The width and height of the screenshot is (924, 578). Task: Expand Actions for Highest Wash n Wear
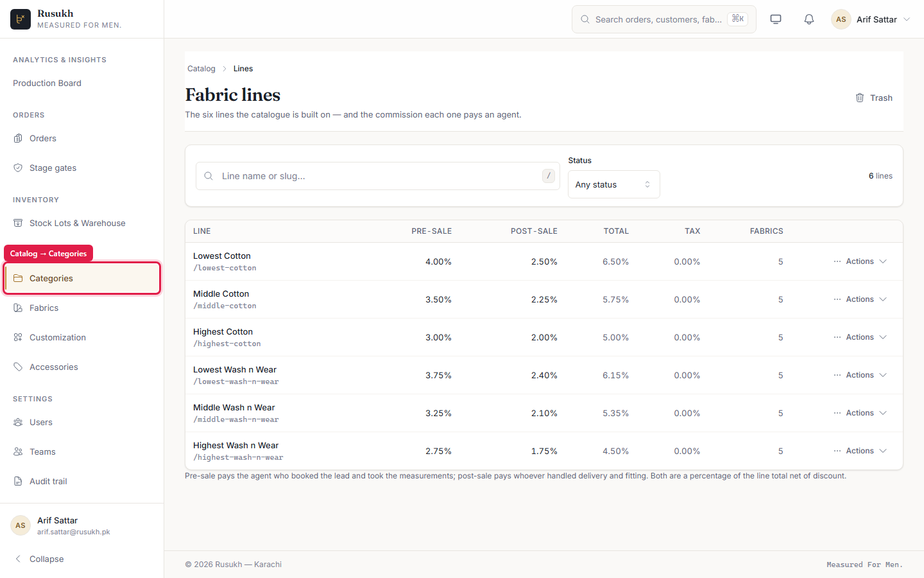click(860, 451)
